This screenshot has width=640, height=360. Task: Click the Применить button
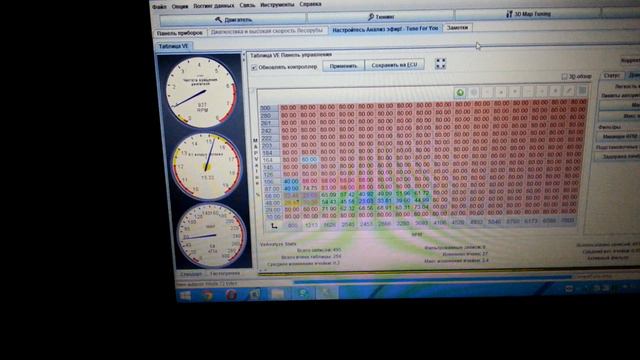click(343, 66)
